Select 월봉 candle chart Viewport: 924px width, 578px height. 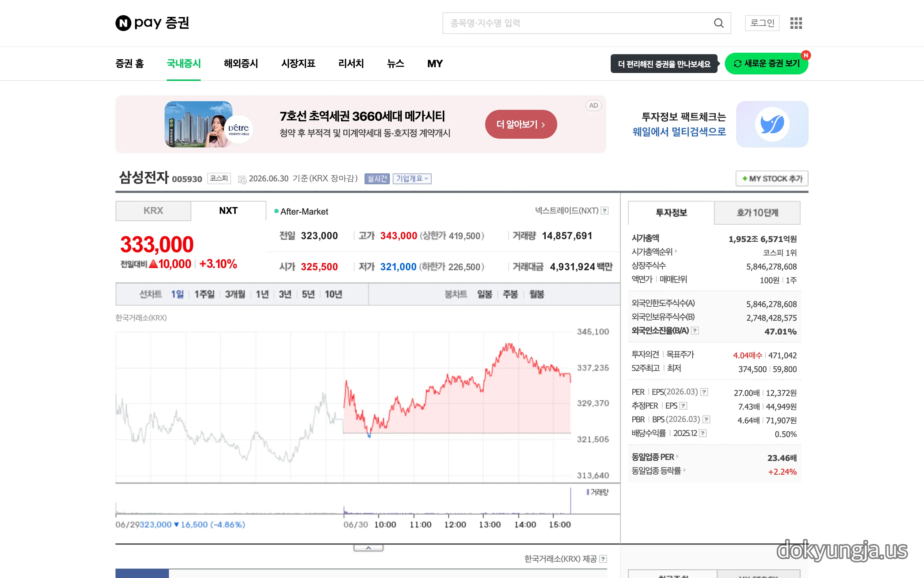click(537, 294)
